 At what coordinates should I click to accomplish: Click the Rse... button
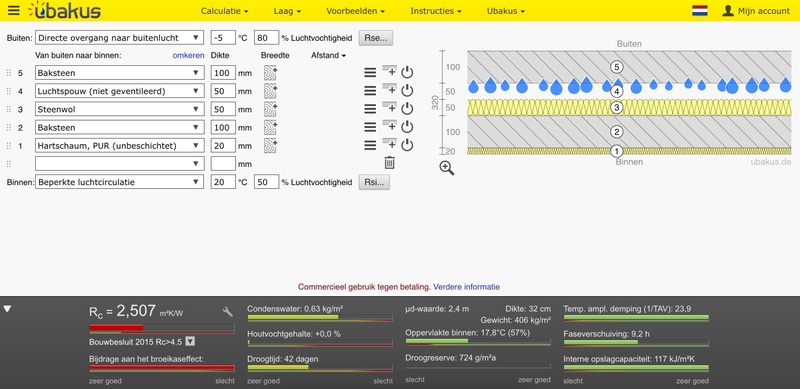[x=376, y=38]
